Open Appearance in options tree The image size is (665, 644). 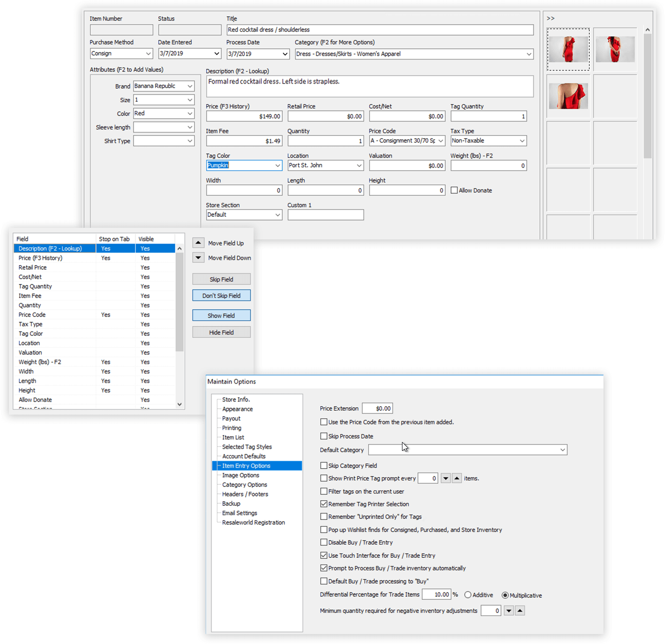point(237,409)
